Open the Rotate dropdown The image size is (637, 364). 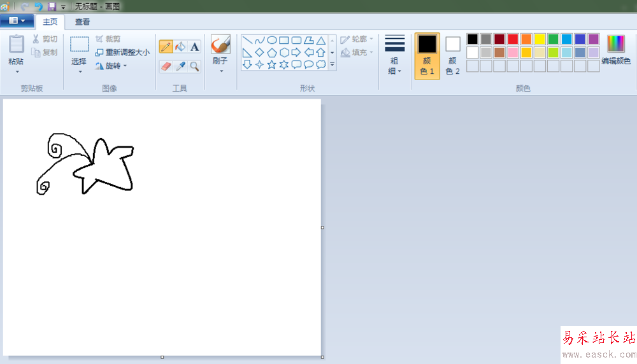tap(111, 66)
